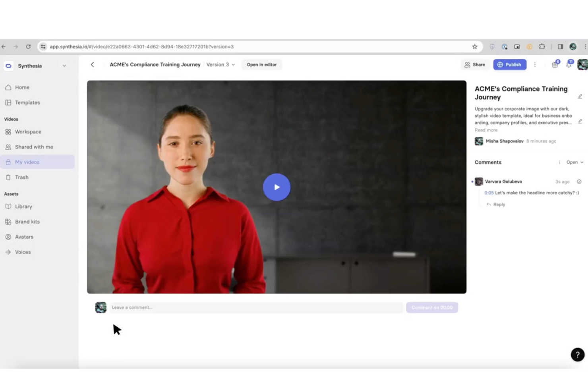The width and height of the screenshot is (588, 392).
Task: Open the Version 3 dropdown
Action: pyautogui.click(x=220, y=65)
